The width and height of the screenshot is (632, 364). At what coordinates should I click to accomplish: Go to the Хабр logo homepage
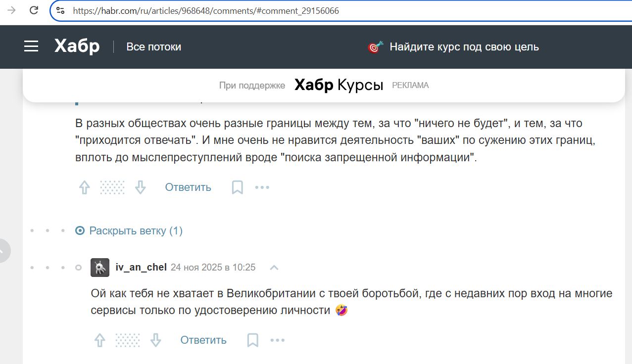(77, 46)
